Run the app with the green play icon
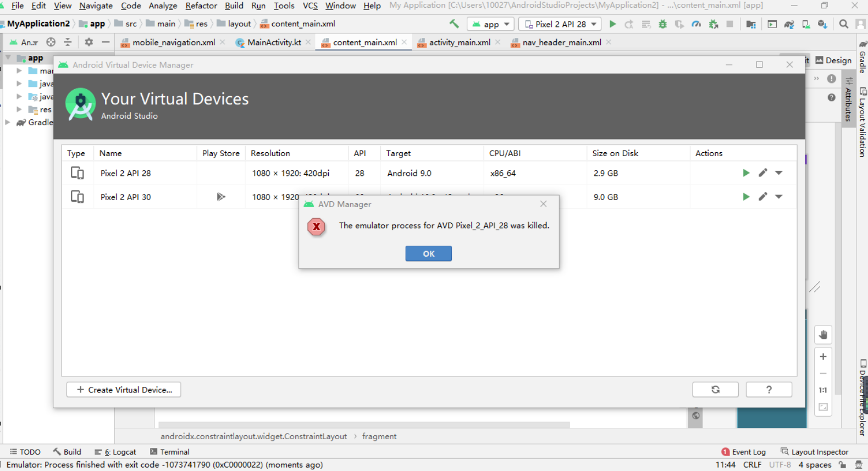This screenshot has height=471, width=868. click(x=612, y=24)
